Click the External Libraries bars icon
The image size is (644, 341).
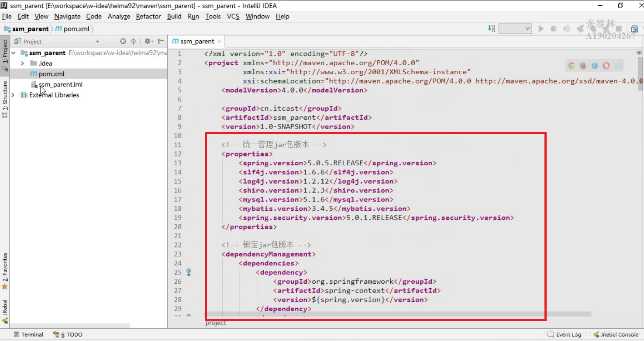[x=24, y=95]
